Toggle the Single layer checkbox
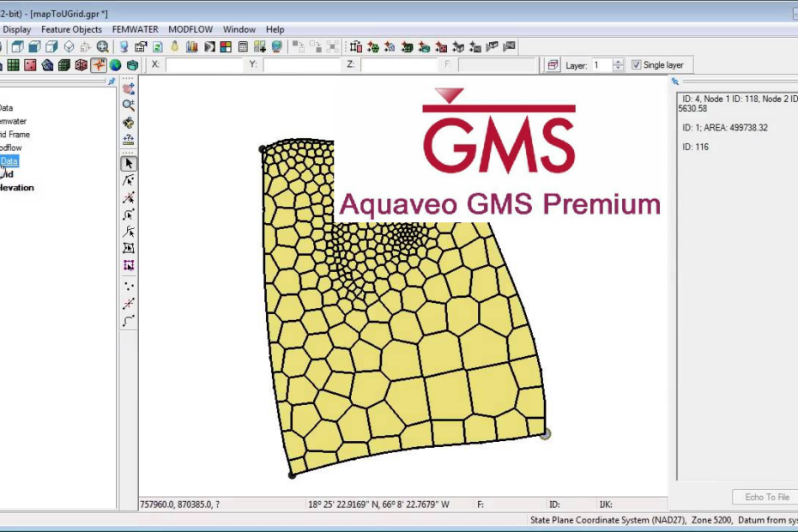Screen dimensions: 798x532 coord(636,65)
